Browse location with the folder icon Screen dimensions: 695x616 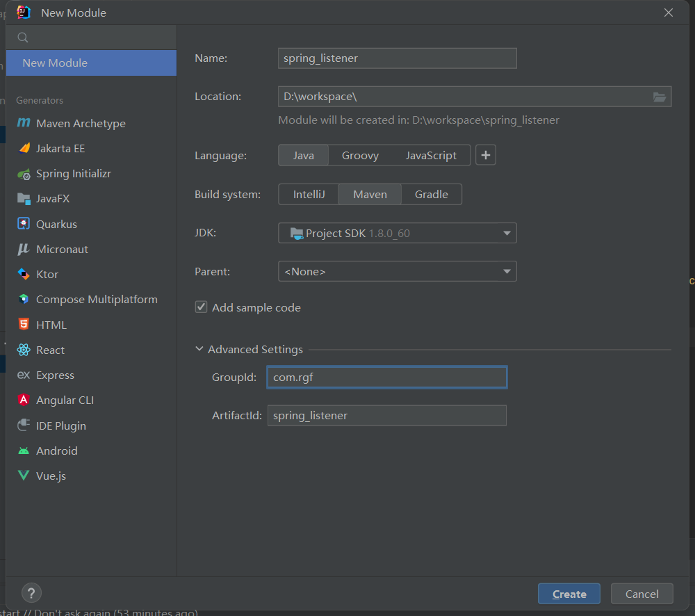pos(660,97)
